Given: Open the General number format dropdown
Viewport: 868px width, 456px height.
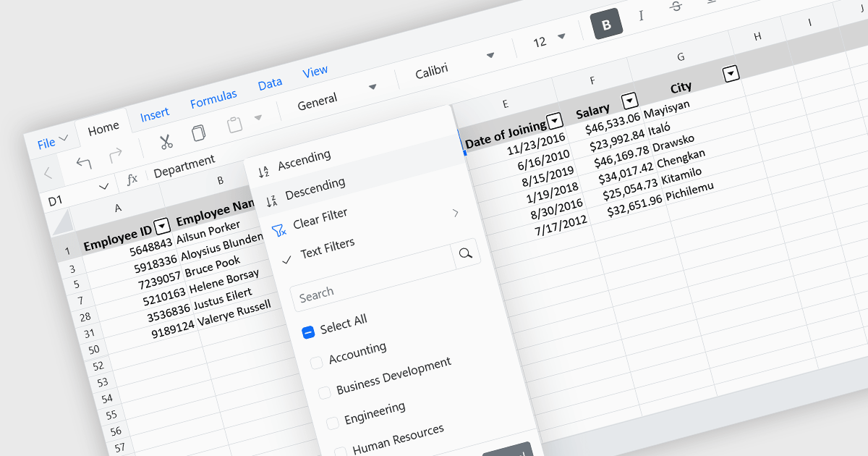Looking at the screenshot, I should [x=337, y=96].
